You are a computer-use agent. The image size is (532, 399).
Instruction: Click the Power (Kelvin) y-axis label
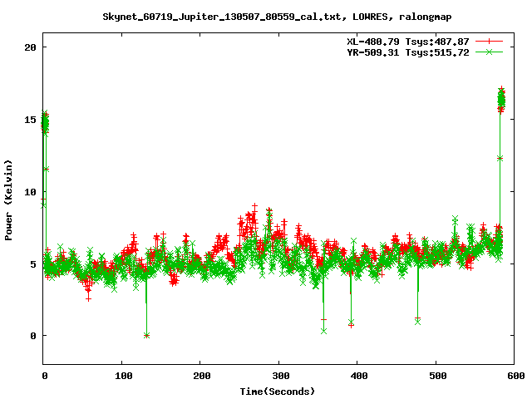[x=8, y=200]
